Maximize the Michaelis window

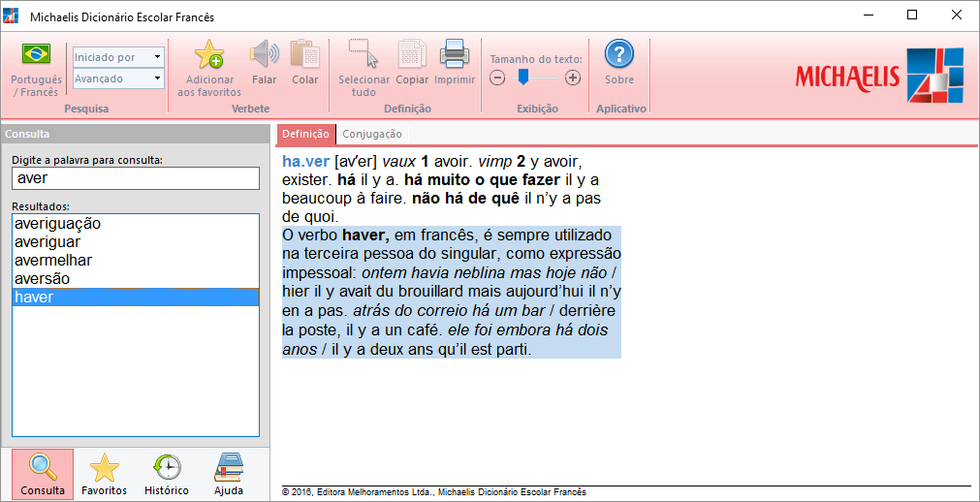pos(912,16)
